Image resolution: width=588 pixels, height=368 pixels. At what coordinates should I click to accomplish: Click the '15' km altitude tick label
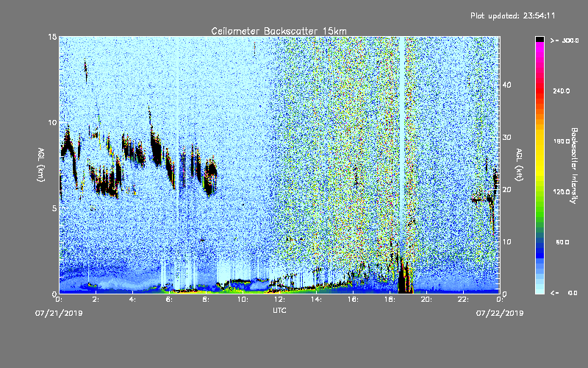52,37
